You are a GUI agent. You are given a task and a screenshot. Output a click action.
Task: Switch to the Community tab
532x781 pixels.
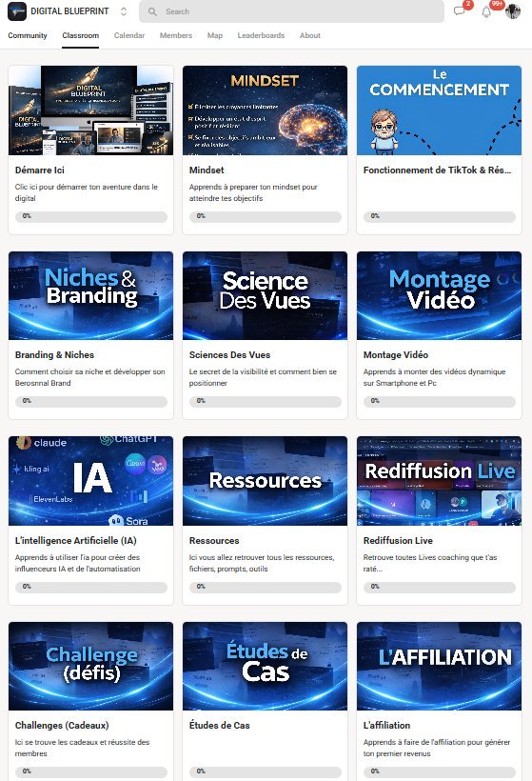[x=28, y=35]
